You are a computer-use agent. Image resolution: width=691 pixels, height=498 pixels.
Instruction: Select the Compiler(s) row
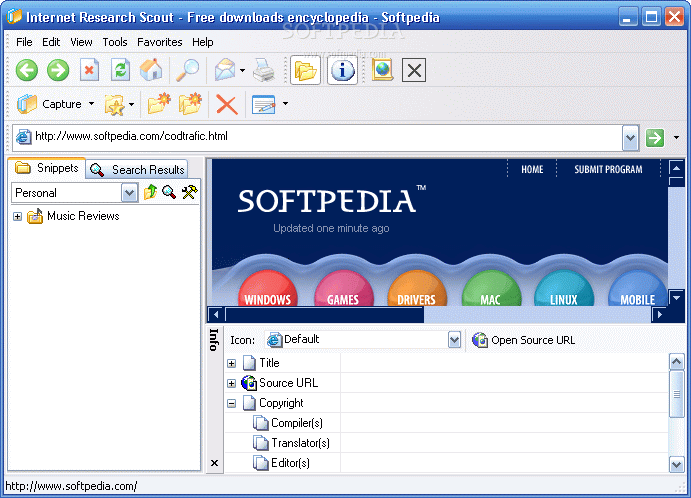(446, 423)
